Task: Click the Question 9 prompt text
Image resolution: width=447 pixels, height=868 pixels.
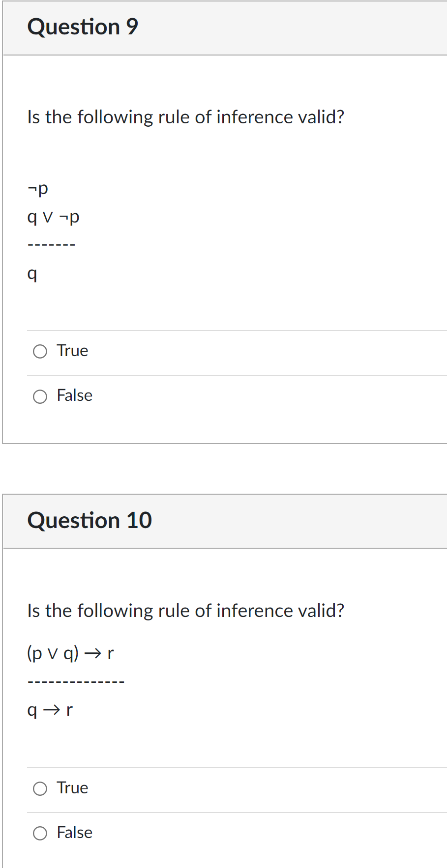Action: point(185,117)
